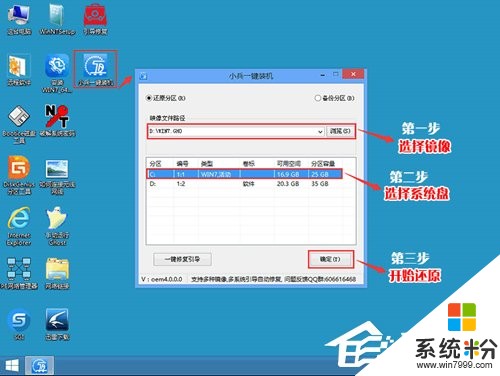
Task: Close the 小兵一键装机 dialog
Action: point(354,74)
